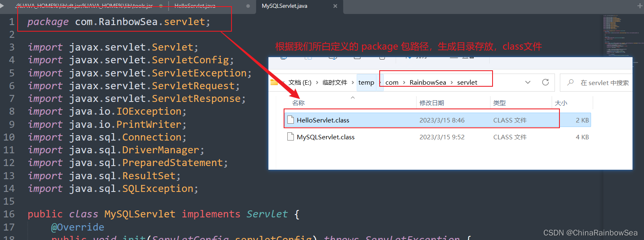Click the '@Override' annotation on line 17

point(78,227)
